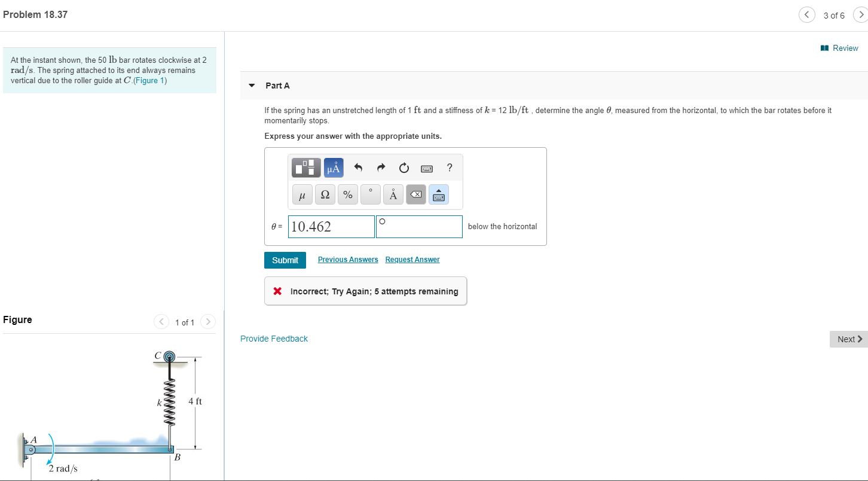The image size is (868, 481).
Task: Click the 'Incorrect; Try Again' message
Action: 365,291
